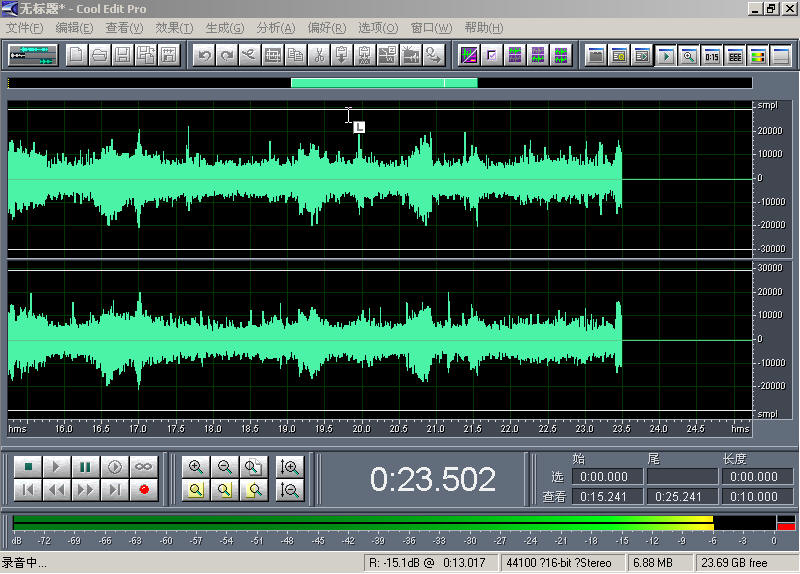Open the 文件(F) menu
Viewport: 800px width, 574px height.
coord(24,28)
